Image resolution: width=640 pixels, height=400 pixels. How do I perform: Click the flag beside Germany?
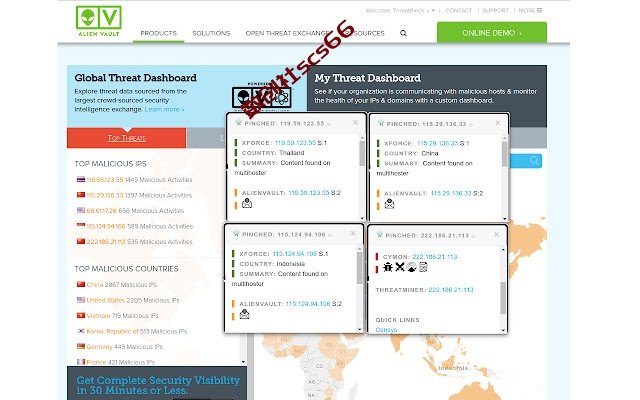81,346
